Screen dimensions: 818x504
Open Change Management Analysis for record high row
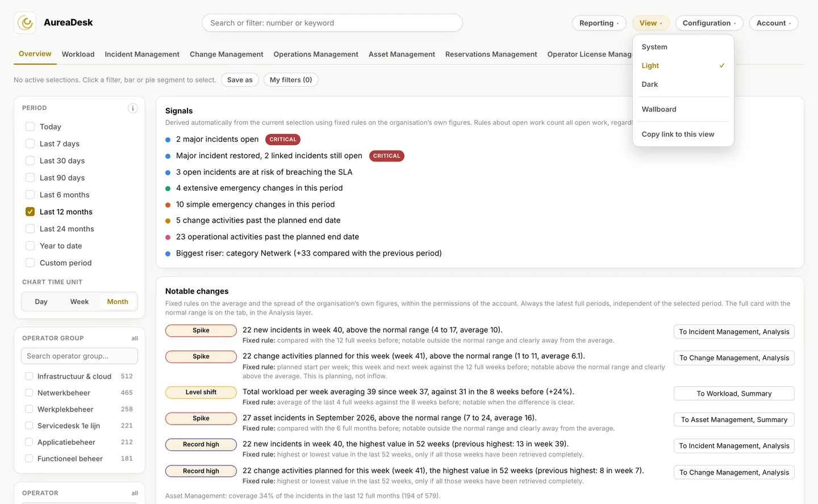[x=734, y=473]
